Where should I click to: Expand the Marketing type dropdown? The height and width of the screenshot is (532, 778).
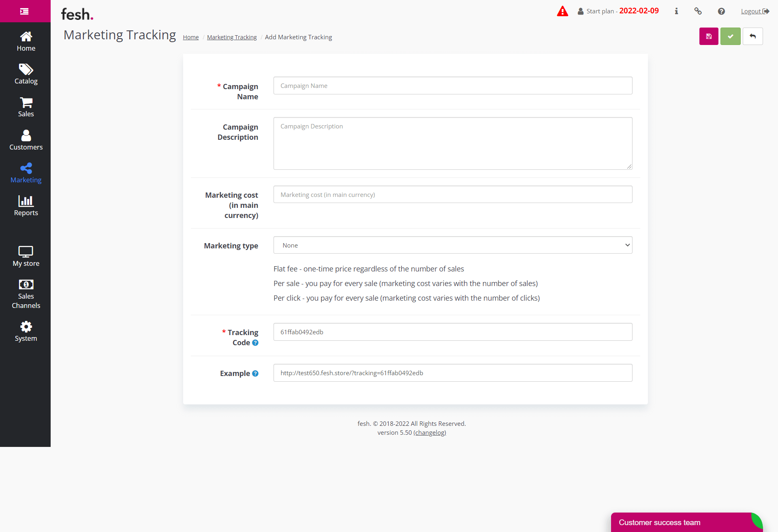[453, 245]
